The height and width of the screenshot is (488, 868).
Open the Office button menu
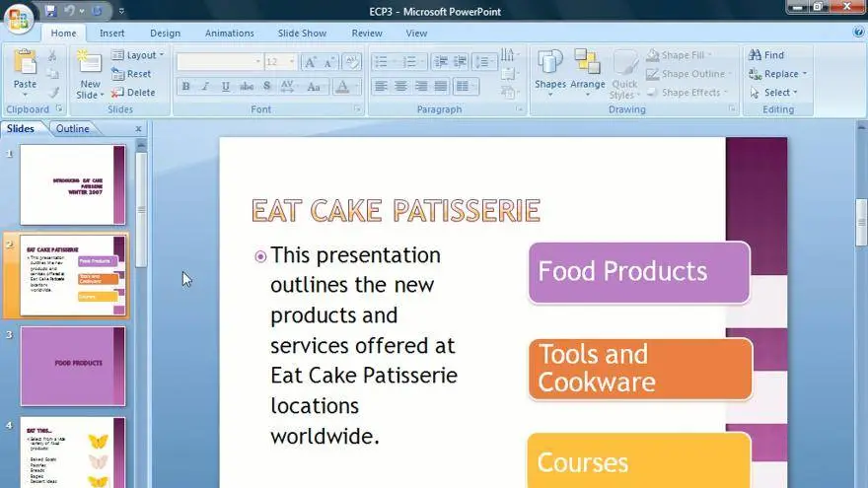pos(19,19)
